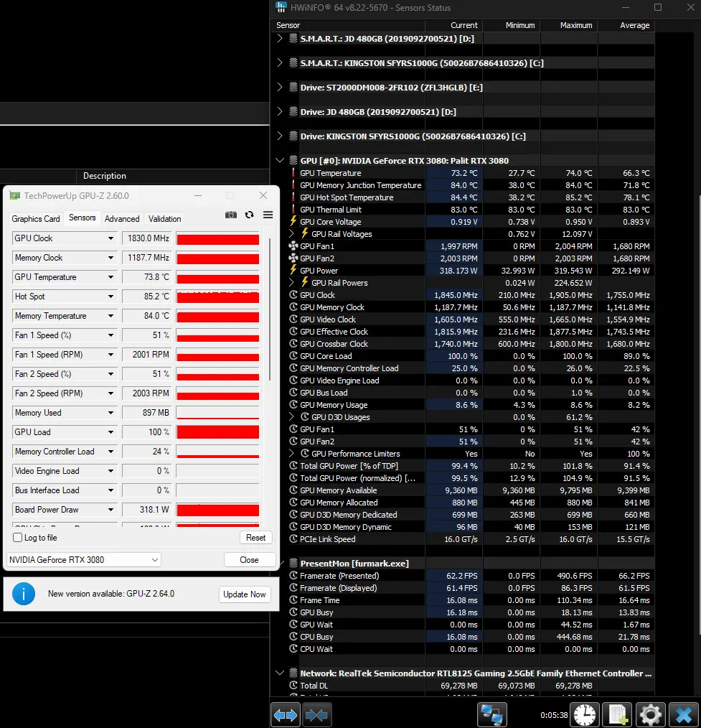Click the Memory Used graph bar
The image size is (701, 728).
[x=217, y=413]
